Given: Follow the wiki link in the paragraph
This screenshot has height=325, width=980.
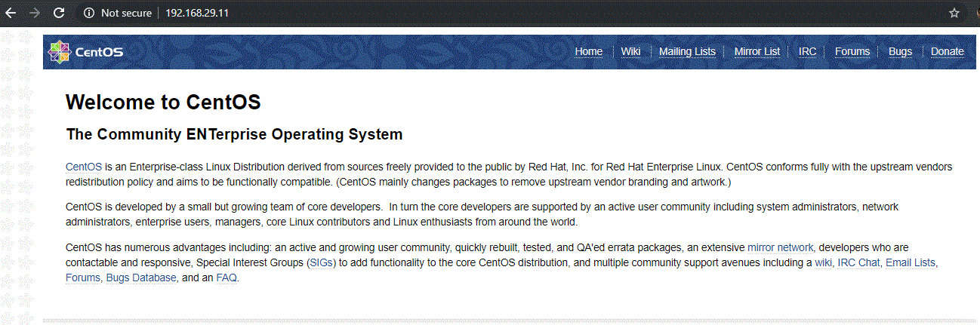Looking at the screenshot, I should [823, 262].
